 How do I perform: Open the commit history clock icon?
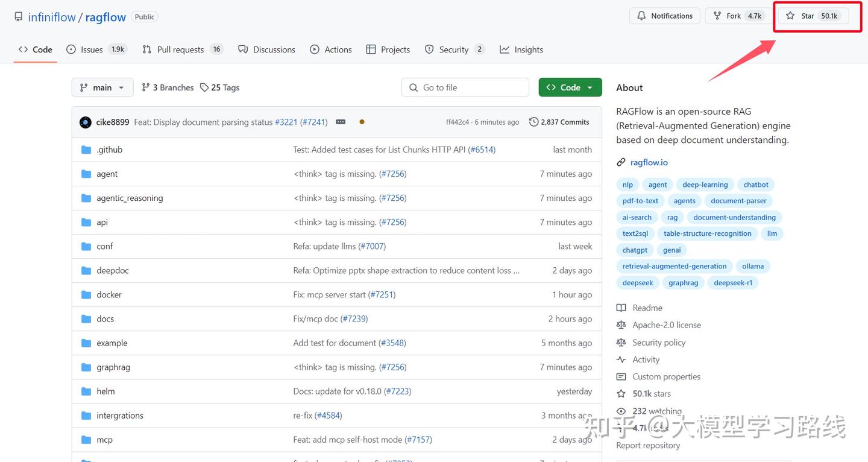point(533,122)
